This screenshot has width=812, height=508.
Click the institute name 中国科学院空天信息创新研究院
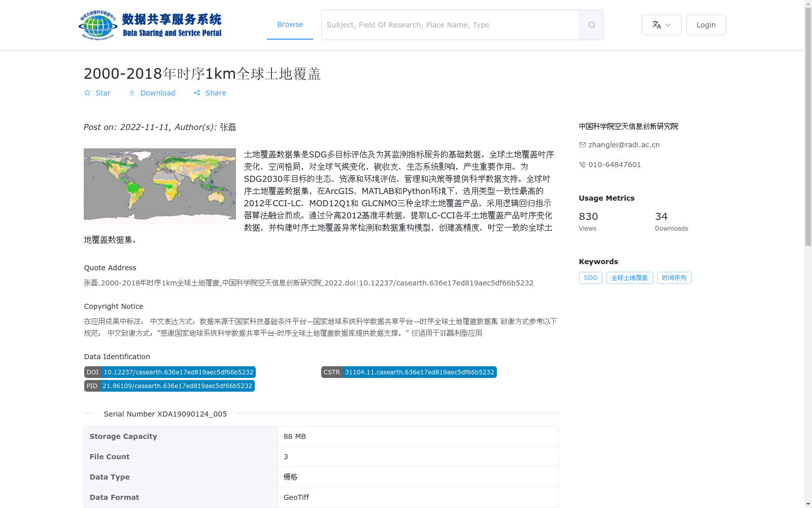628,126
